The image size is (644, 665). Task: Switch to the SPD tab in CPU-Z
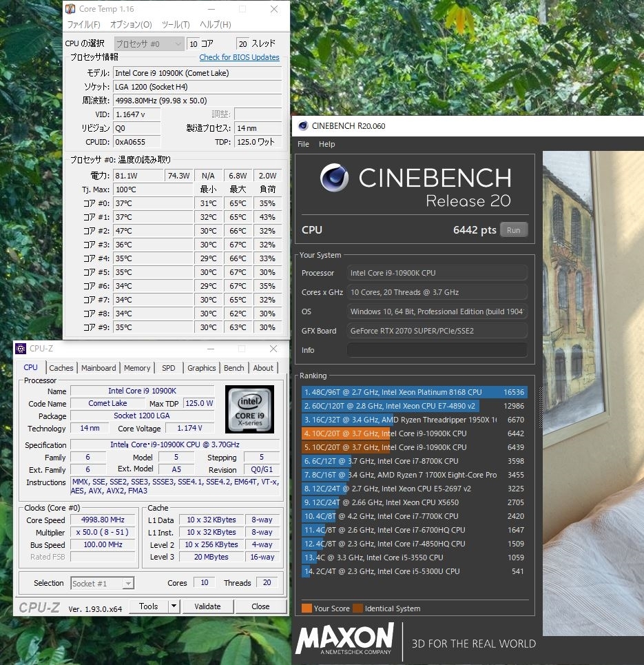point(168,368)
